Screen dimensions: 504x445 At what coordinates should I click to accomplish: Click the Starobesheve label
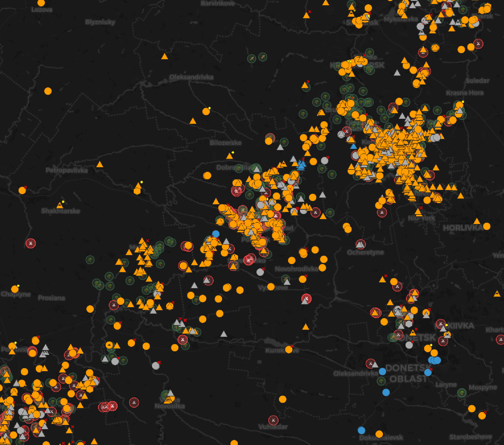(x=470, y=437)
